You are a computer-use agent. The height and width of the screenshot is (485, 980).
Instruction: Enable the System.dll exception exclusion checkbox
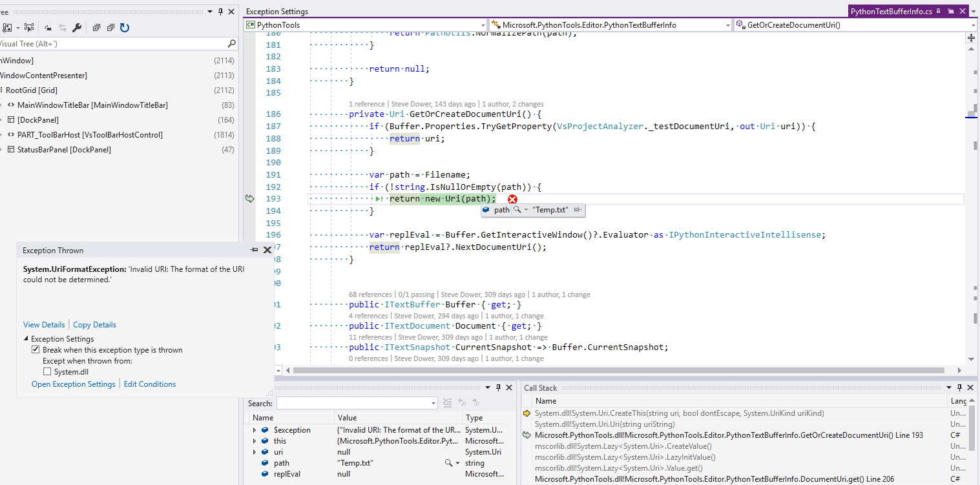coord(48,371)
